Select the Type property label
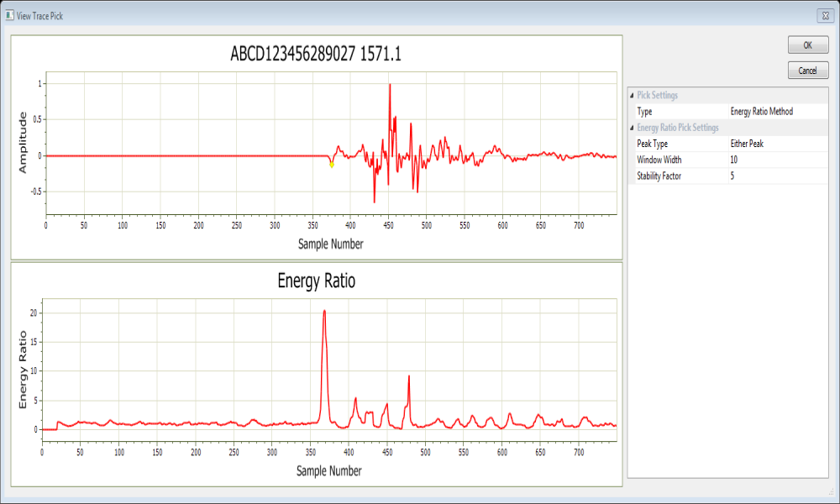This screenshot has width=840, height=504. (x=645, y=112)
